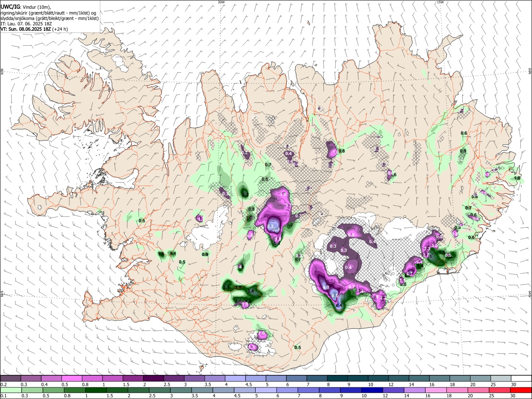This screenshot has width=532, height=399.
Task: Click the '(+24 h)' forecast offset text
Action: click(60, 29)
